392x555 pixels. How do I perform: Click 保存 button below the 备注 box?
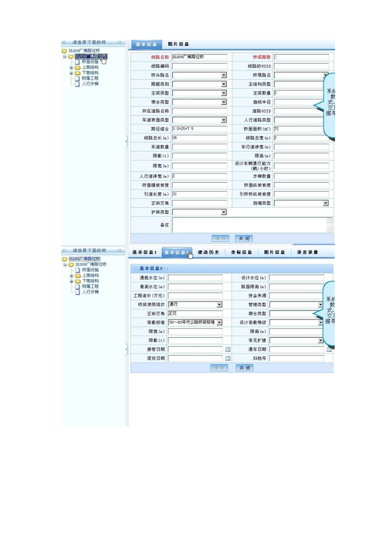(x=221, y=239)
